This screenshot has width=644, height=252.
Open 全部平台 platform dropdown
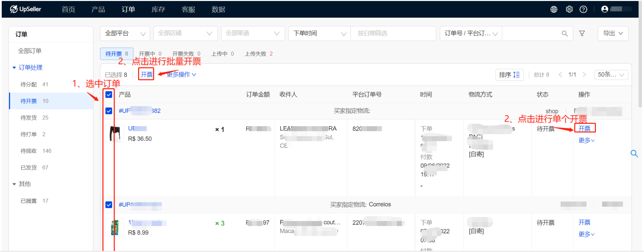[x=125, y=34]
